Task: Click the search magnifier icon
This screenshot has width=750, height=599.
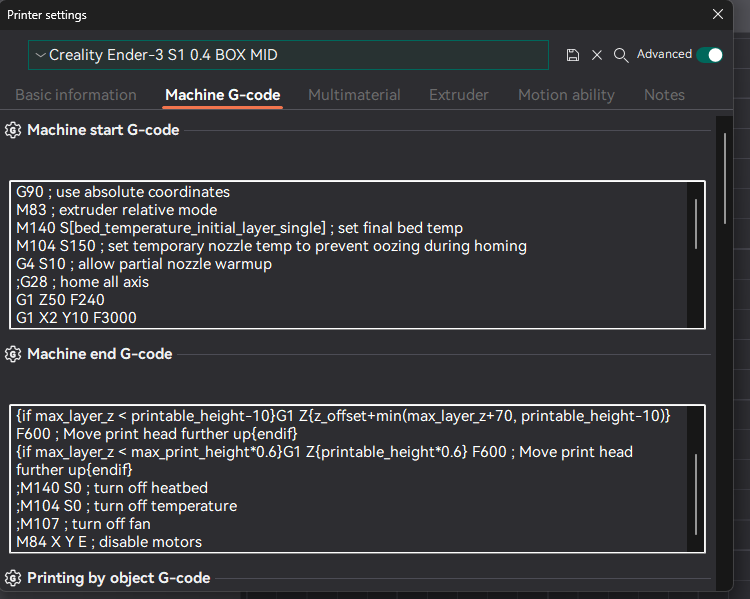Action: coord(621,55)
